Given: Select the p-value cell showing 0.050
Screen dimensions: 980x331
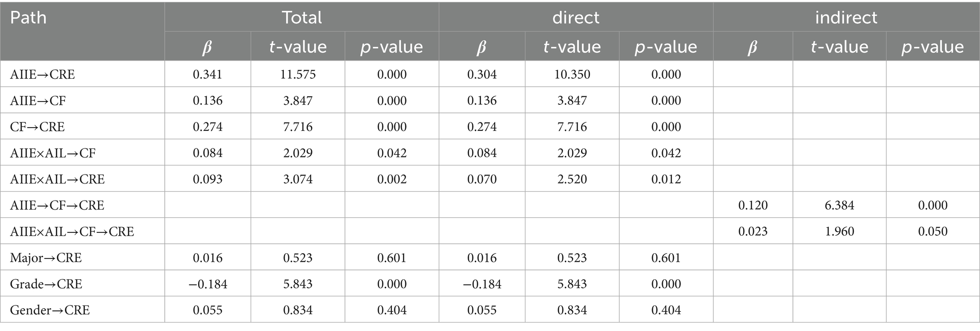Looking at the screenshot, I should point(933,231).
